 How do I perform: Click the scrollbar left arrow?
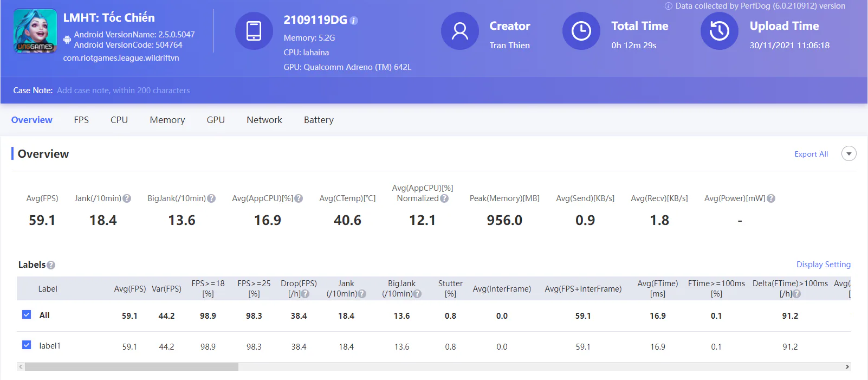(21, 367)
